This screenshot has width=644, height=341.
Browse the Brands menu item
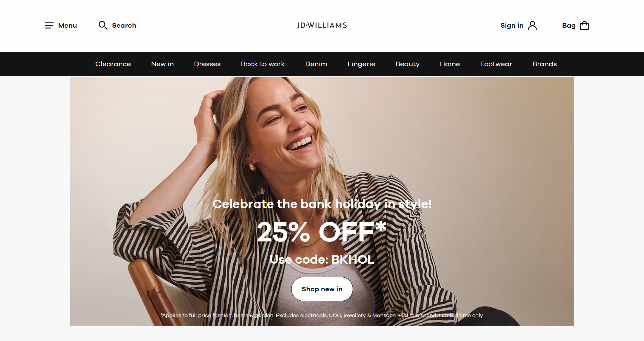pyautogui.click(x=545, y=64)
